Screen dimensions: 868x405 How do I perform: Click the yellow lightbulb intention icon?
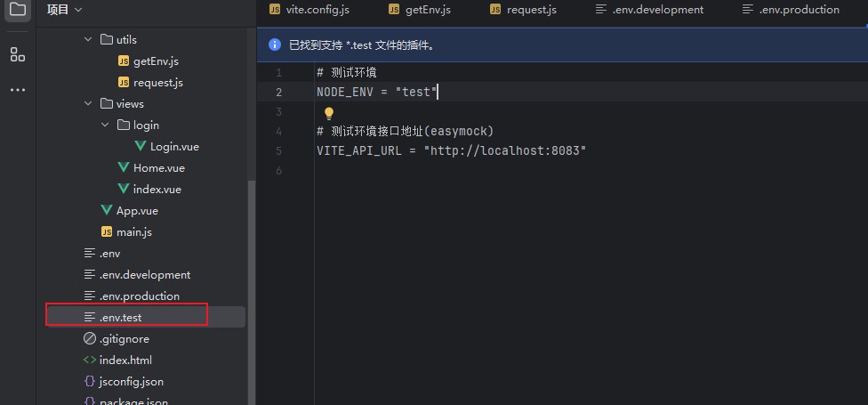point(329,114)
